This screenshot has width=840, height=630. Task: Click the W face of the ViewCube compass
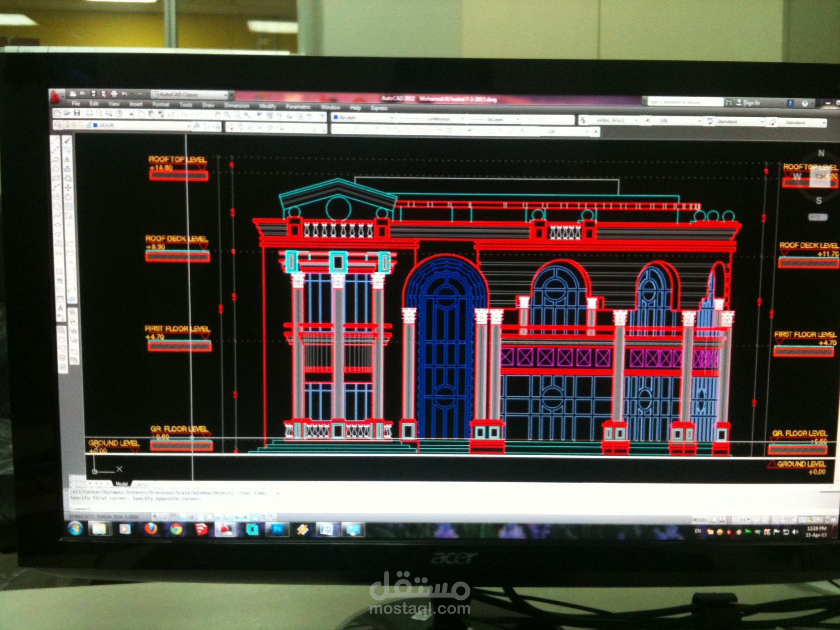click(797, 176)
